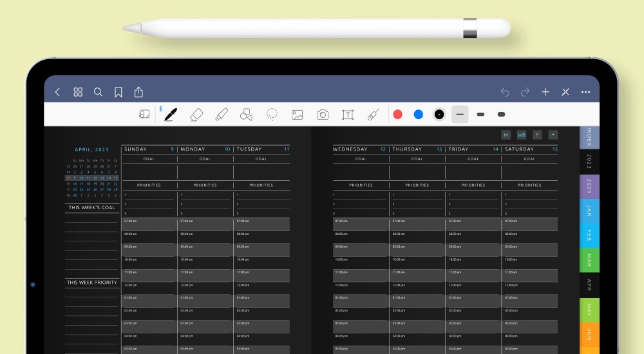Open the M view button
This screenshot has width=644, height=354.
(x=506, y=135)
